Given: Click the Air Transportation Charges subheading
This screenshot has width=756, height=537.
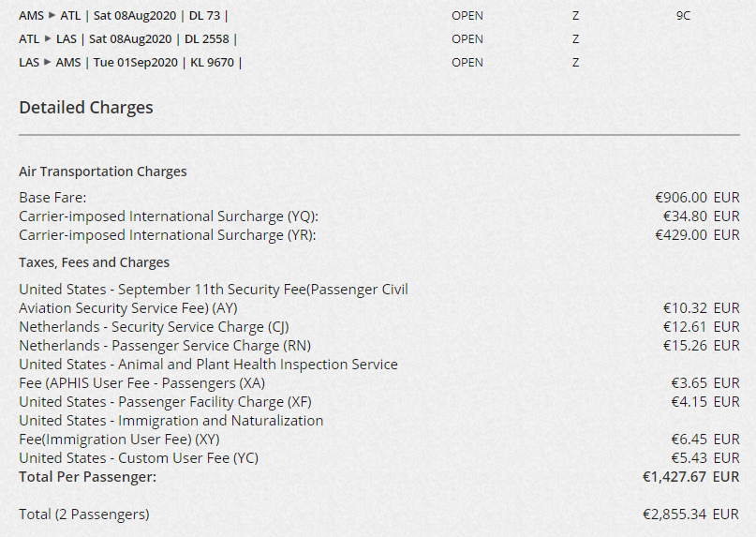Looking at the screenshot, I should (103, 172).
